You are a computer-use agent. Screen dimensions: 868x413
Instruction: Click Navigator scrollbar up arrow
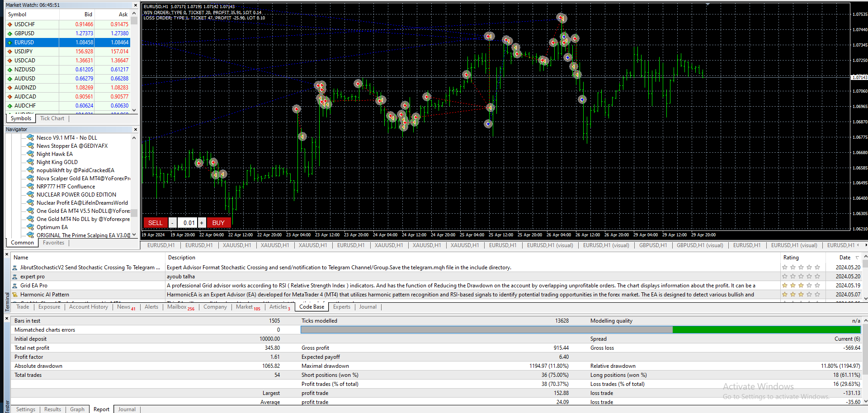coord(134,138)
